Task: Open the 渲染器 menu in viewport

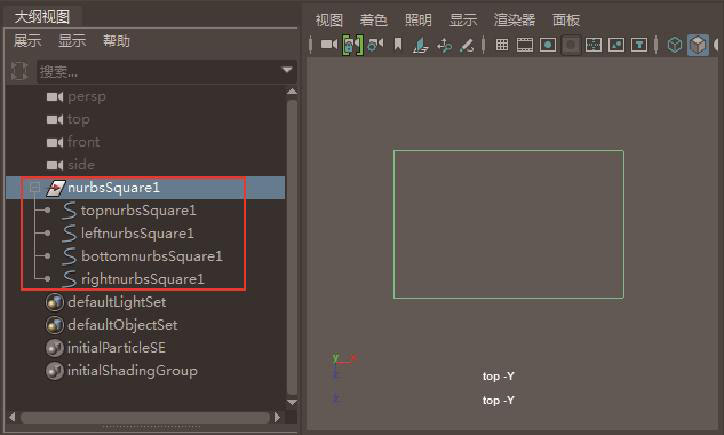Action: pos(514,20)
